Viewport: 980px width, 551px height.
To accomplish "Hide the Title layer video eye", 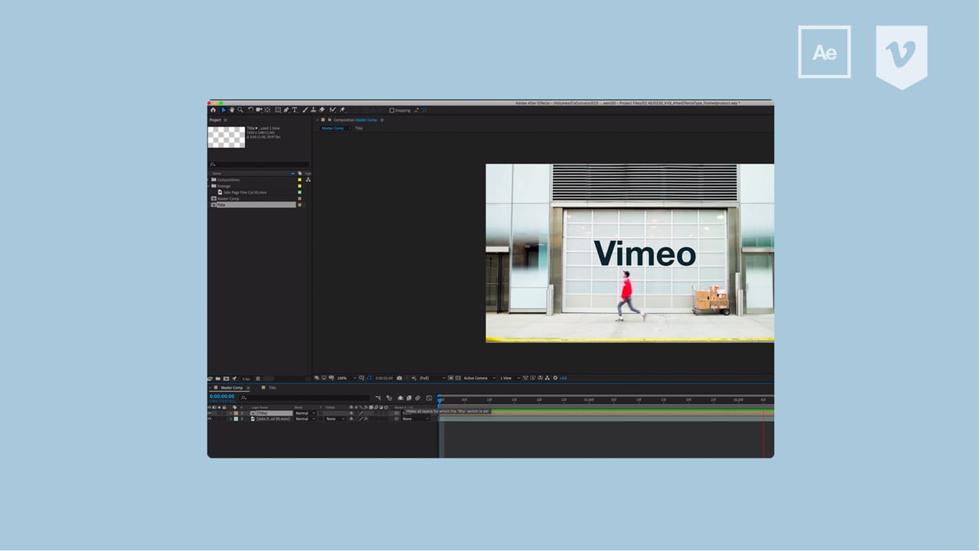I will [209, 413].
